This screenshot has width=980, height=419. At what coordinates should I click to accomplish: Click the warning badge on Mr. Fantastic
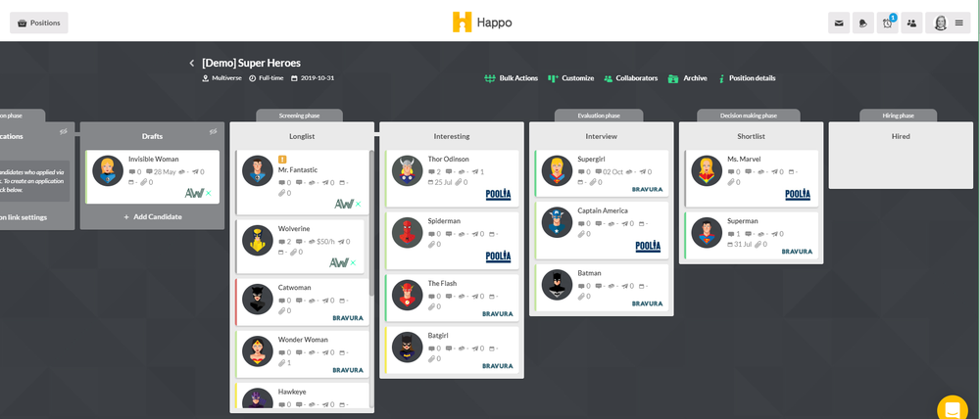[282, 160]
